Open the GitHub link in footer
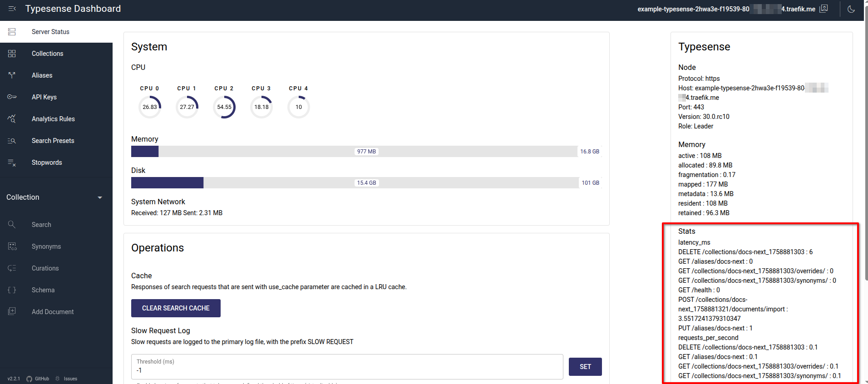The height and width of the screenshot is (384, 868). coord(38,379)
